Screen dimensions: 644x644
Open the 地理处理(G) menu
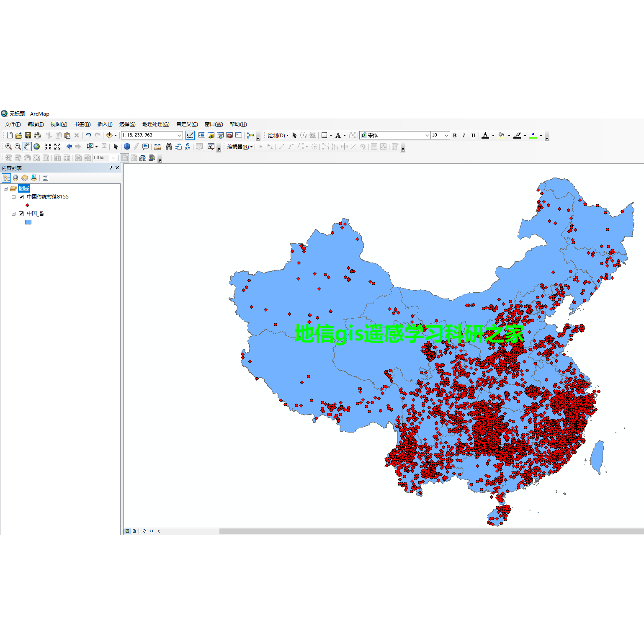coord(155,124)
